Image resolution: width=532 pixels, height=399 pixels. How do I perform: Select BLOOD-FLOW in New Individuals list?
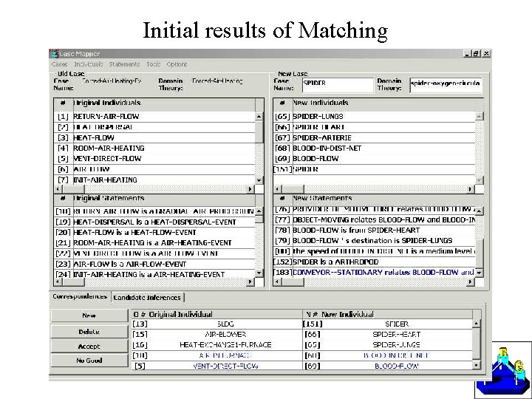coord(374,158)
